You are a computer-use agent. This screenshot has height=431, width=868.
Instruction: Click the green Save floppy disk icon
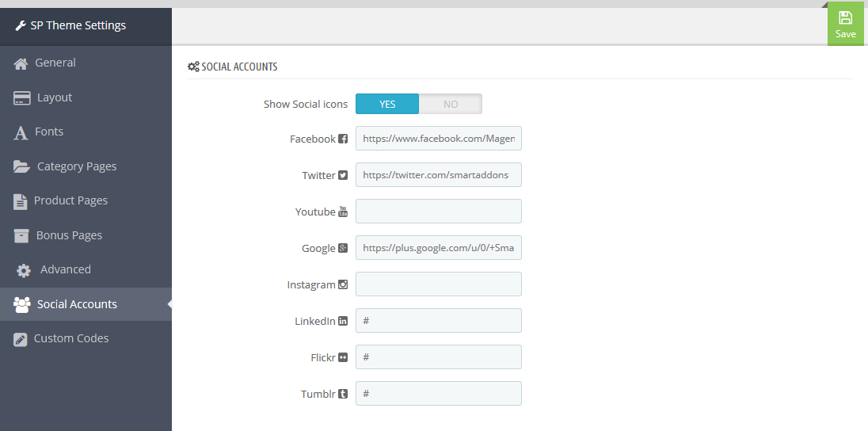pyautogui.click(x=845, y=17)
